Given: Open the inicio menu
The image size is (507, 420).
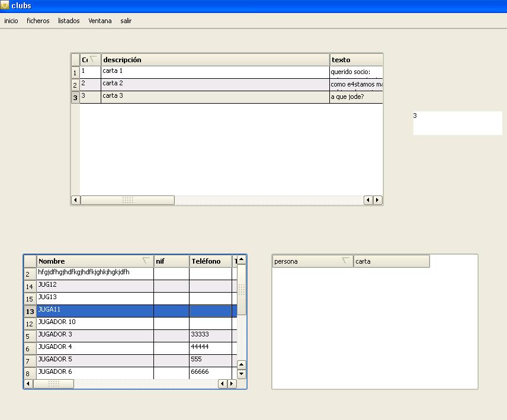Looking at the screenshot, I should pyautogui.click(x=11, y=21).
